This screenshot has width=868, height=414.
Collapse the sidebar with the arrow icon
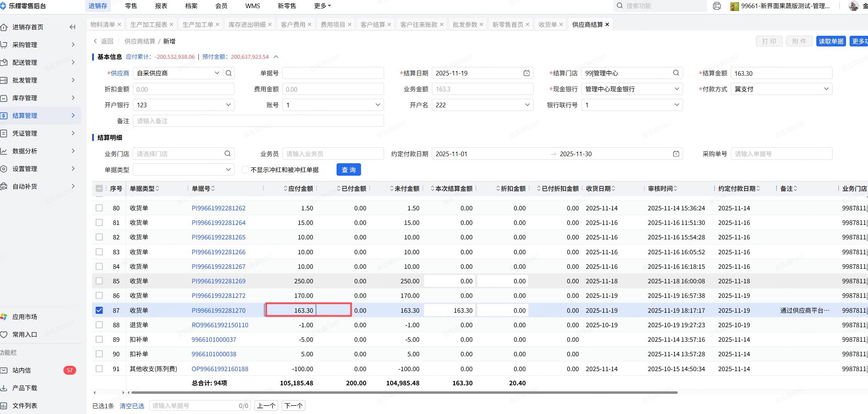point(73,27)
